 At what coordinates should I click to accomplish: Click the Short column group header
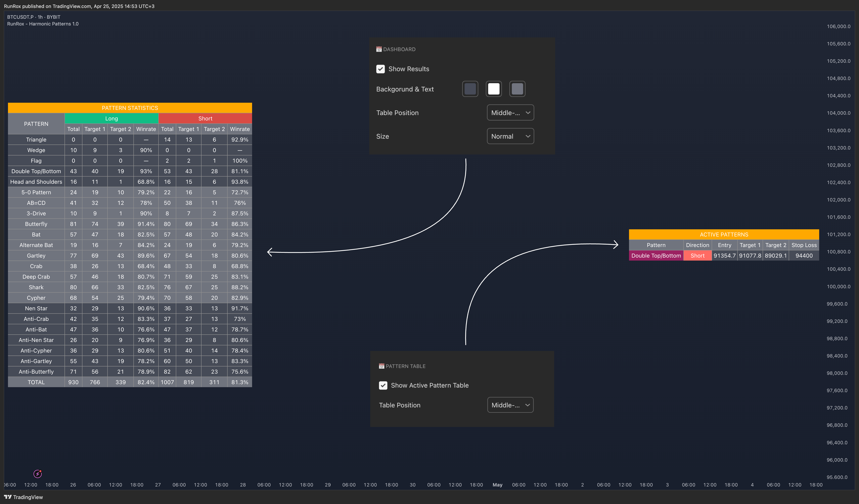point(205,119)
